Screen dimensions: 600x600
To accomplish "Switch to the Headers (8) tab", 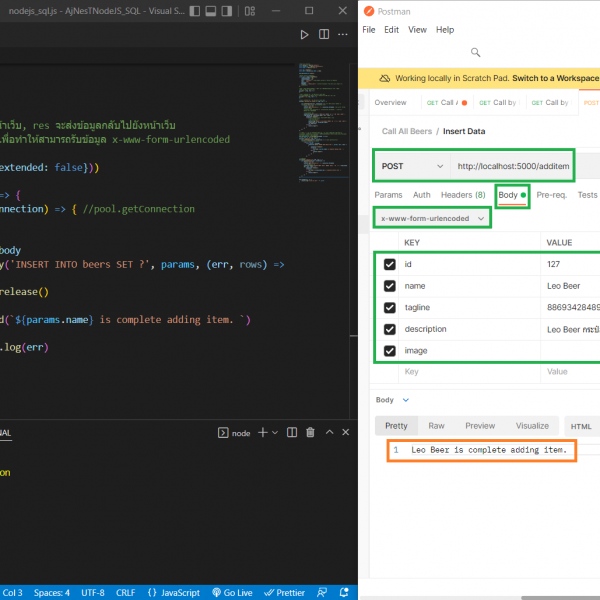I will [463, 195].
